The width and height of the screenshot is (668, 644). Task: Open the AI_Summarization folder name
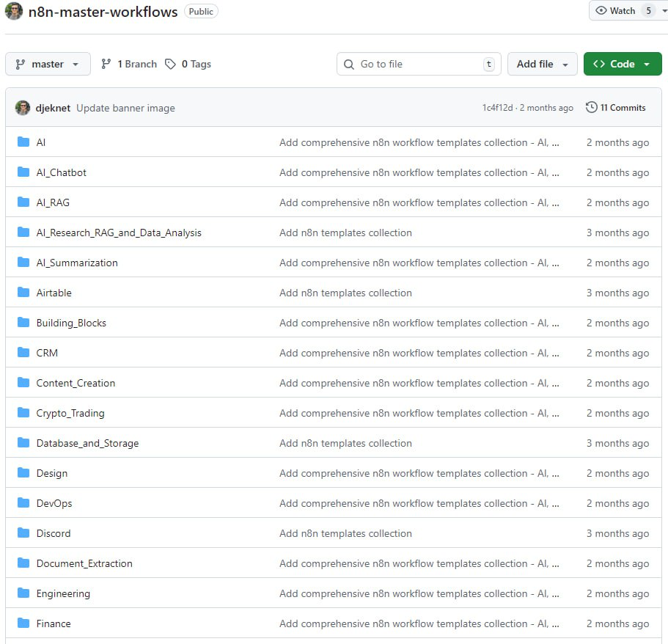[77, 263]
